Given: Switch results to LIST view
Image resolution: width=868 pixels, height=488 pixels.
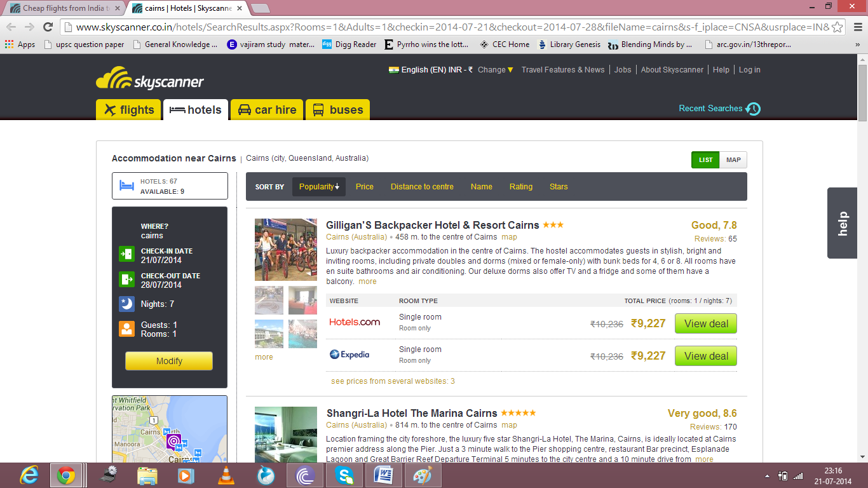Looking at the screenshot, I should 705,160.
